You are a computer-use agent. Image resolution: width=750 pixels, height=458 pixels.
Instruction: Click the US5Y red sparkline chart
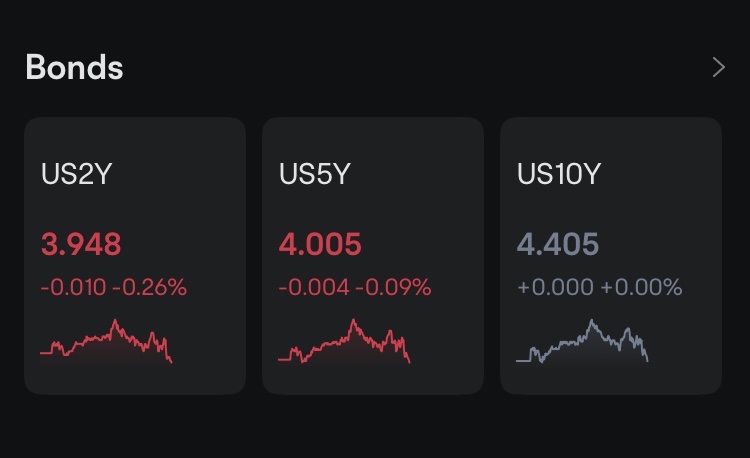point(344,341)
